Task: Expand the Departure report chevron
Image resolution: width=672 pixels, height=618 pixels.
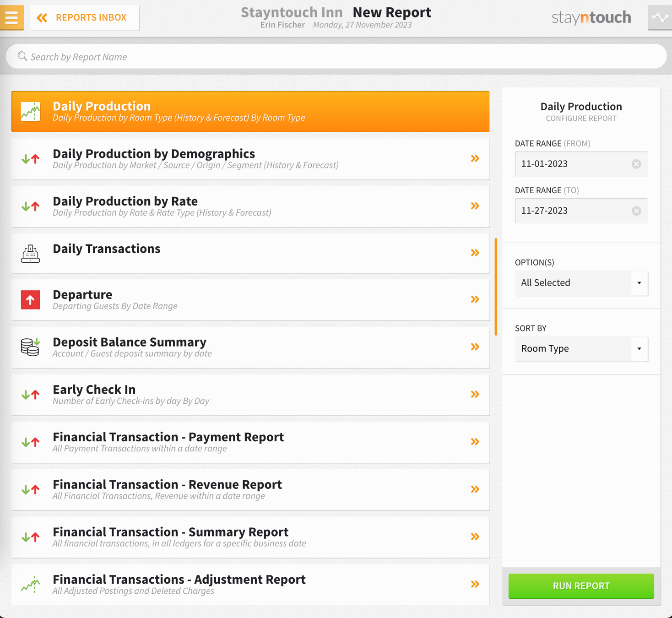Action: (x=475, y=299)
